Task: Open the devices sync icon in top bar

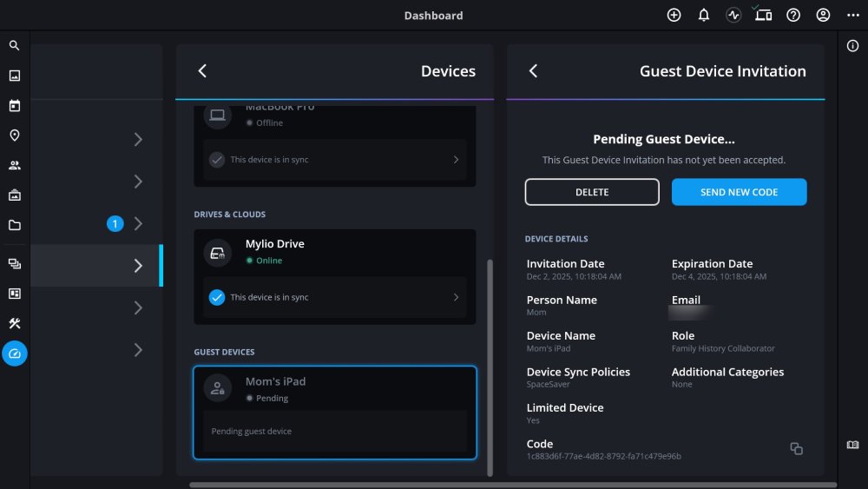Action: pos(763,14)
